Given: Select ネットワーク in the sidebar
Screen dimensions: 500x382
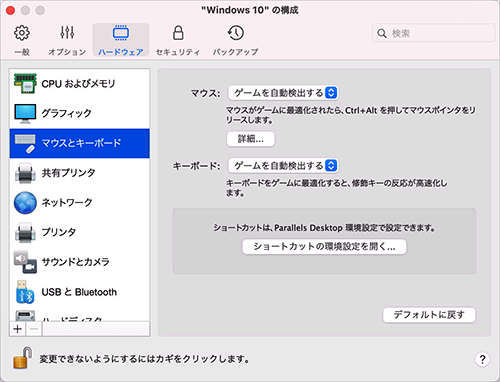Looking at the screenshot, I should pyautogui.click(x=80, y=203).
